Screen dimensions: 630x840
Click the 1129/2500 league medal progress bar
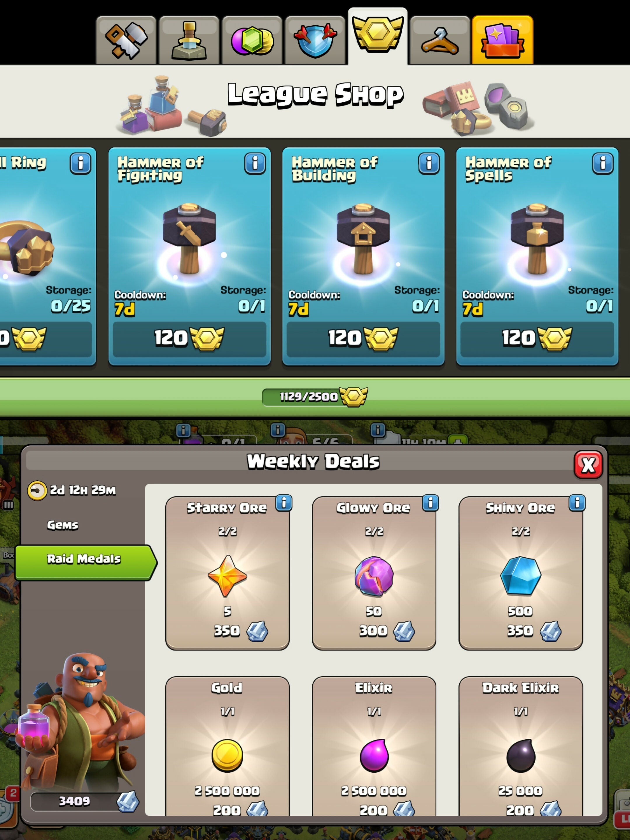315,397
